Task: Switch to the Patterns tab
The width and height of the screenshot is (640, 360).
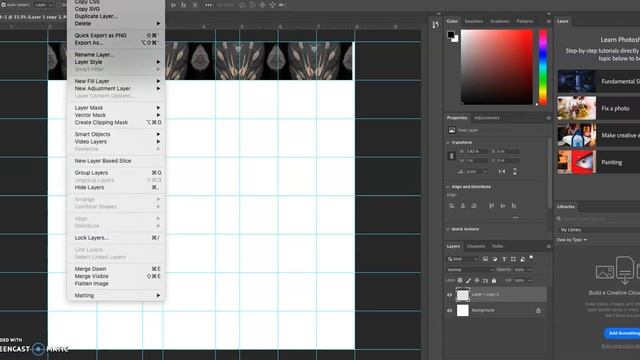Action: click(x=525, y=21)
